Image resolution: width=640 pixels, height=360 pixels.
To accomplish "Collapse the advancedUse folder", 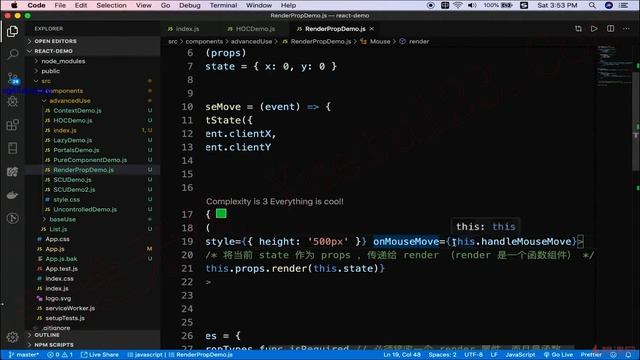I will [70, 100].
